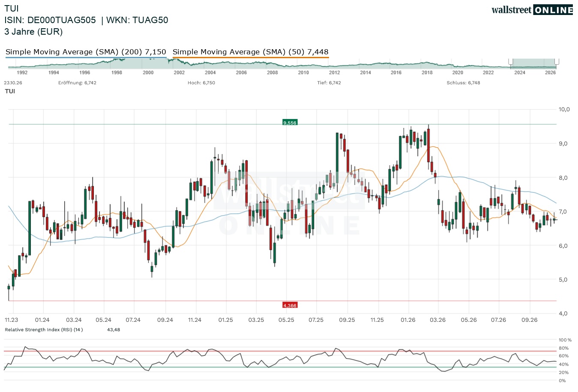This screenshot has height=392, width=578.
Task: Click the 2008 year in overview timeline
Action: pos(273,73)
